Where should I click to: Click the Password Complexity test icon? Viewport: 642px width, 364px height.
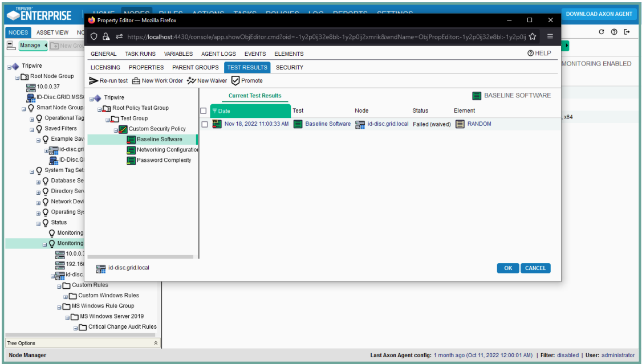pos(131,160)
